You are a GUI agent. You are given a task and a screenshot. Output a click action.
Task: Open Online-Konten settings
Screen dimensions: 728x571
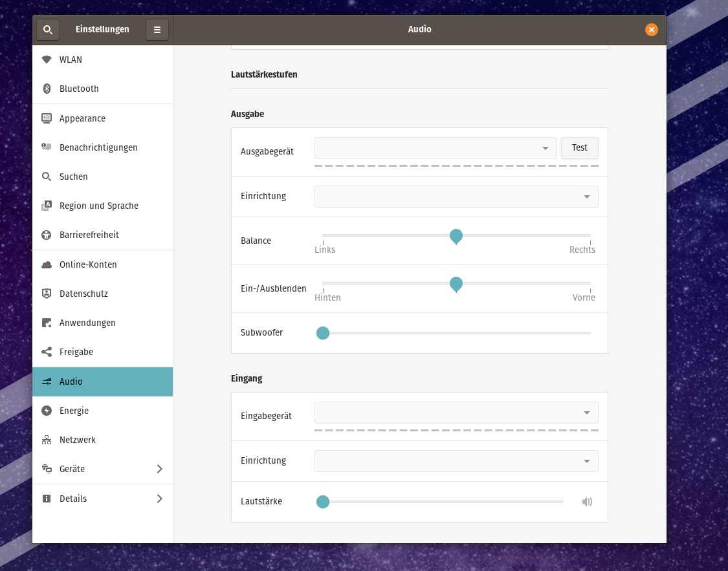pos(103,264)
